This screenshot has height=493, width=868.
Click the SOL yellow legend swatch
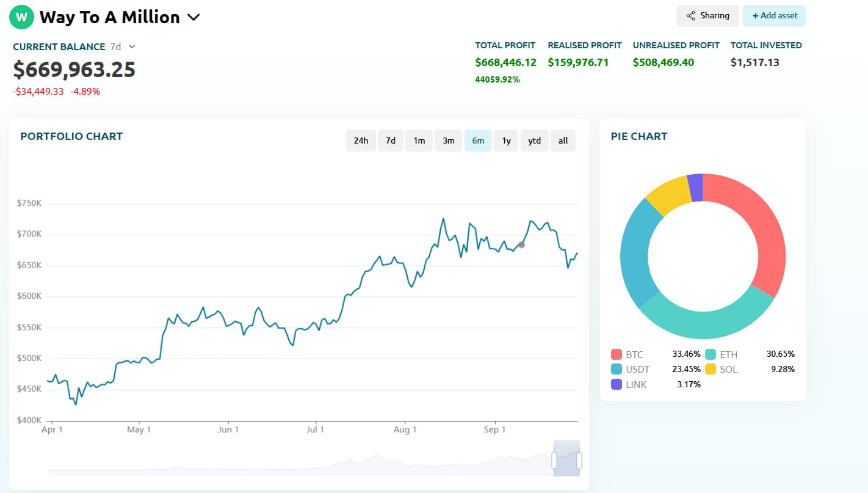pos(711,369)
